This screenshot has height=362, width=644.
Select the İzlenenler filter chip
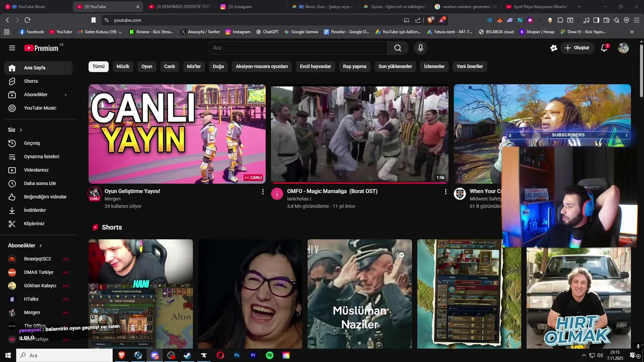(434, 66)
